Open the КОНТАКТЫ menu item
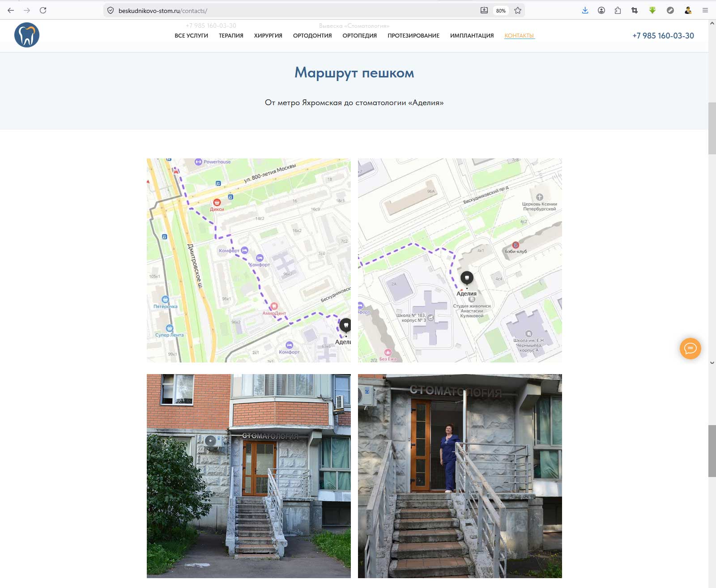 click(x=519, y=36)
